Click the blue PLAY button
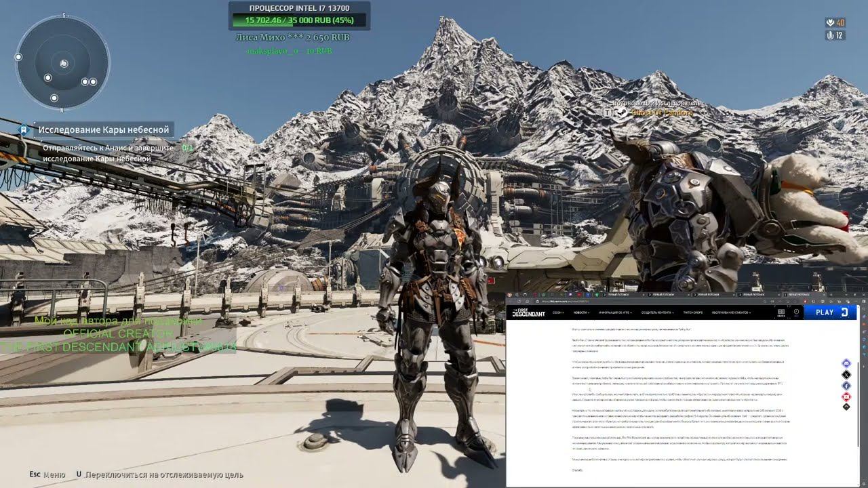Viewport: 868px width, 488px height. point(831,312)
